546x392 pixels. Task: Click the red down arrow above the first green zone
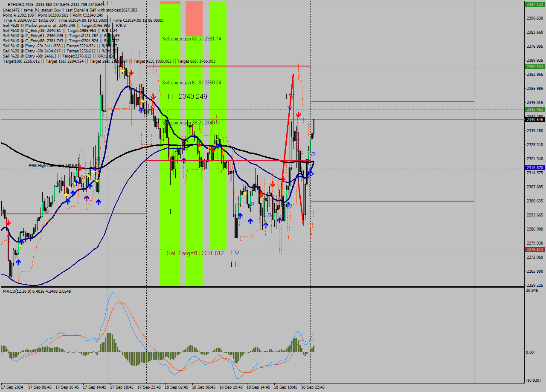coord(153,96)
